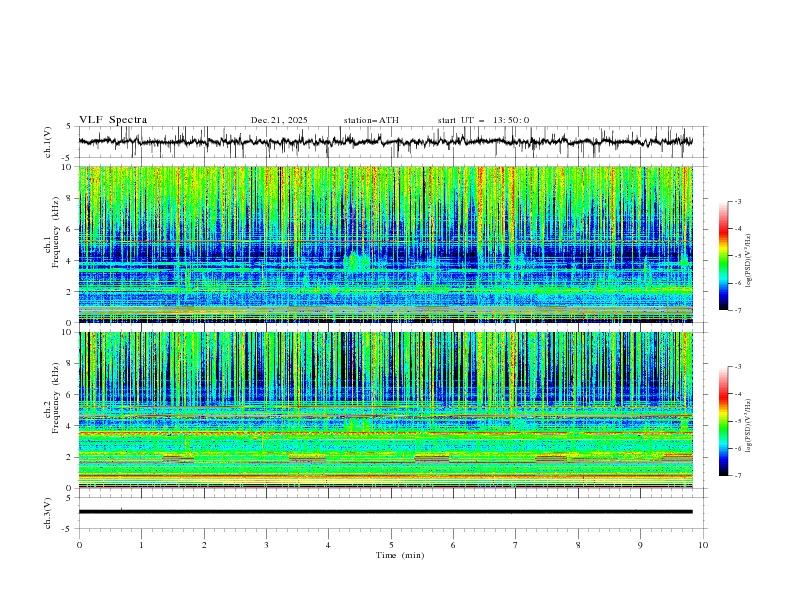Click the "start UT = 13:50:0" header text
Image resolution: width=792 pixels, height=612 pixels.
[x=483, y=120]
